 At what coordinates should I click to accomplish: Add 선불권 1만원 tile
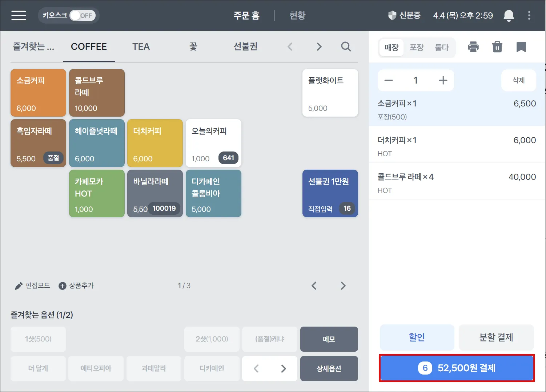pos(330,194)
